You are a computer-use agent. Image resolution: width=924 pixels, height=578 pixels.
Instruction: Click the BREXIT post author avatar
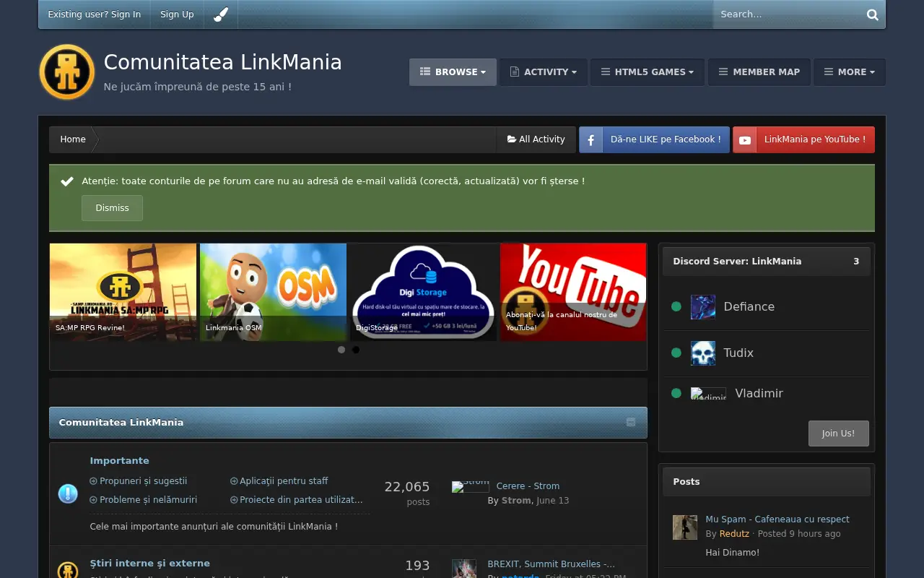coord(464,569)
